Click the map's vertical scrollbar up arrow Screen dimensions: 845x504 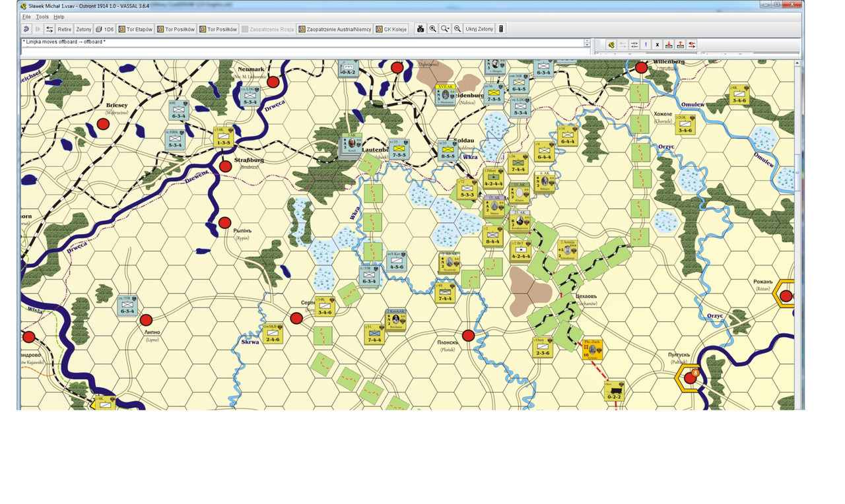(799, 63)
